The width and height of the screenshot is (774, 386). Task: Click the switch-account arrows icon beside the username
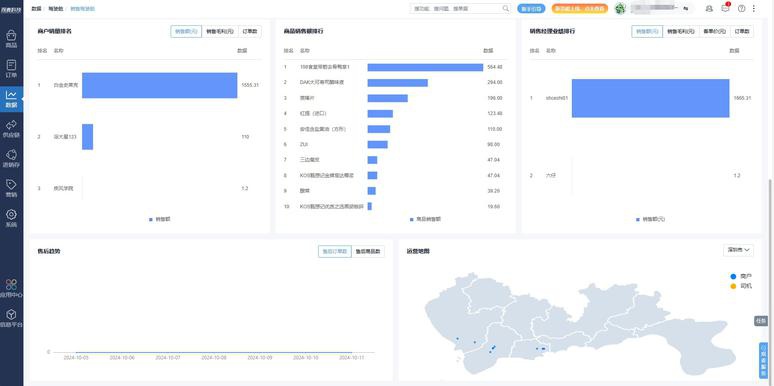(x=686, y=8)
